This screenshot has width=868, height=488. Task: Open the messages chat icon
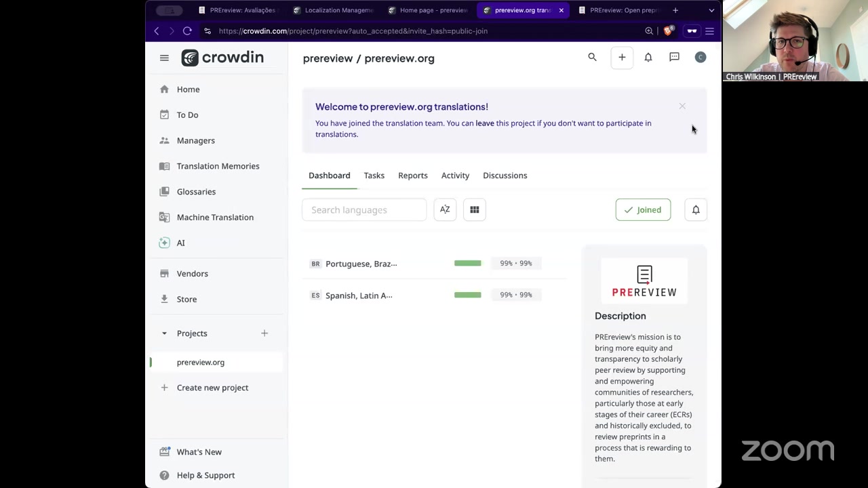(x=674, y=58)
